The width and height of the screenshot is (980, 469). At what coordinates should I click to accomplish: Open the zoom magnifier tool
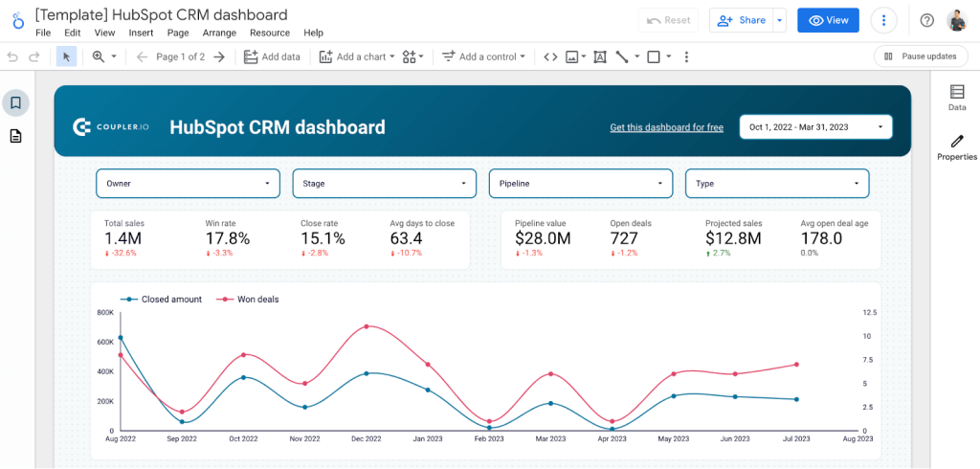(x=99, y=56)
